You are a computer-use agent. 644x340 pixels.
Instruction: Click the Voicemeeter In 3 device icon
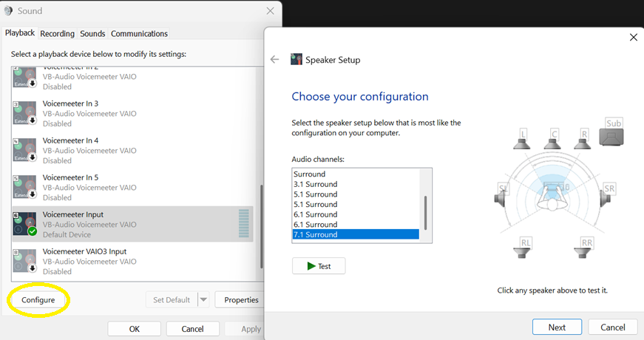[24, 113]
